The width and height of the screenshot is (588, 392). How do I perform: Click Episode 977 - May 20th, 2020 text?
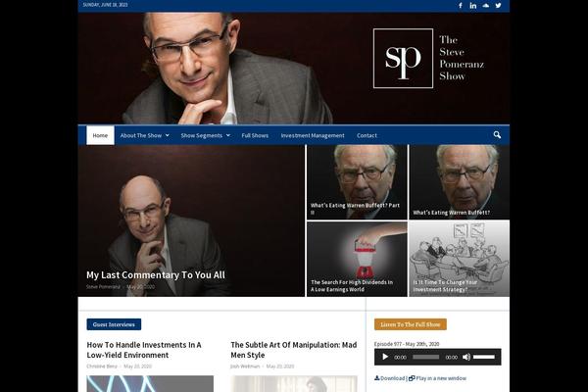407,344
